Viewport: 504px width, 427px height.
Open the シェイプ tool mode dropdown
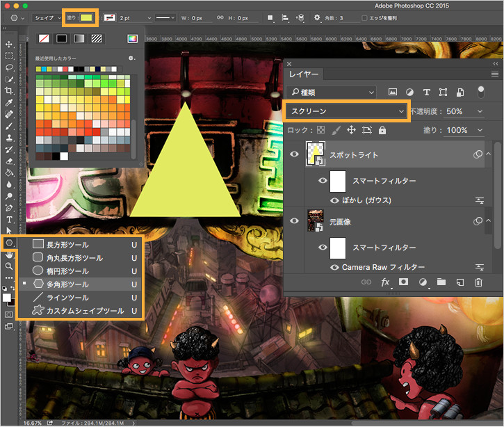[47, 18]
